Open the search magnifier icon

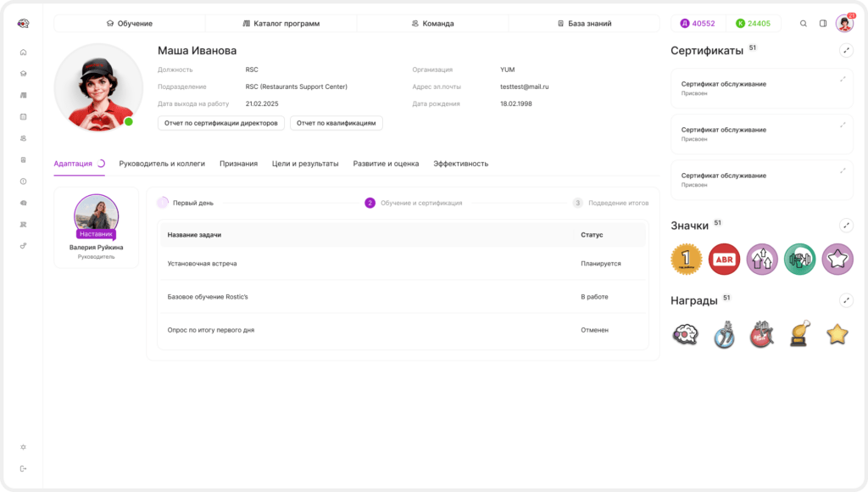tap(804, 23)
